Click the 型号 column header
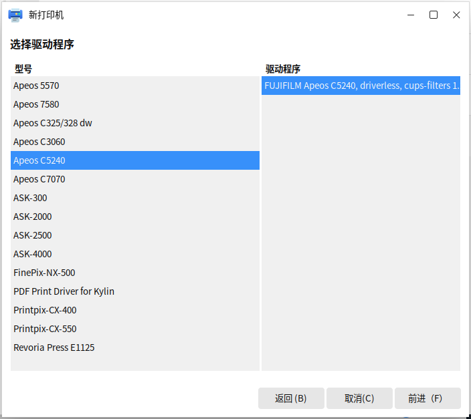The height and width of the screenshot is (420, 471). coord(23,69)
